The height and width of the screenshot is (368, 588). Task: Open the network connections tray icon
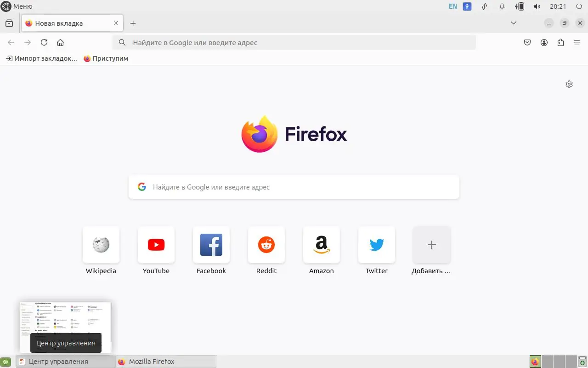tap(484, 6)
